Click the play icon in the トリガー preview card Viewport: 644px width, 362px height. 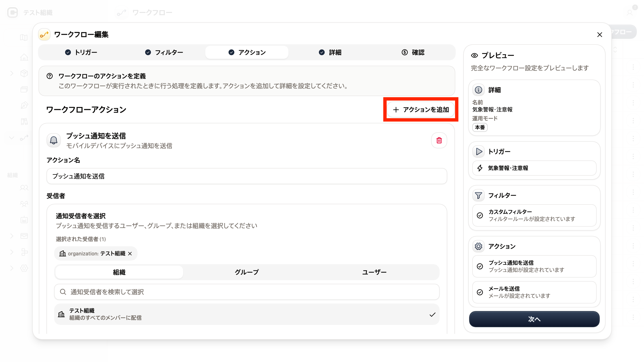(x=479, y=152)
